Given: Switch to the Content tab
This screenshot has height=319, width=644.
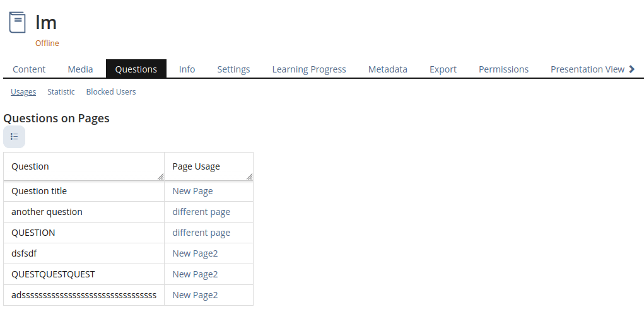Looking at the screenshot, I should pos(29,69).
